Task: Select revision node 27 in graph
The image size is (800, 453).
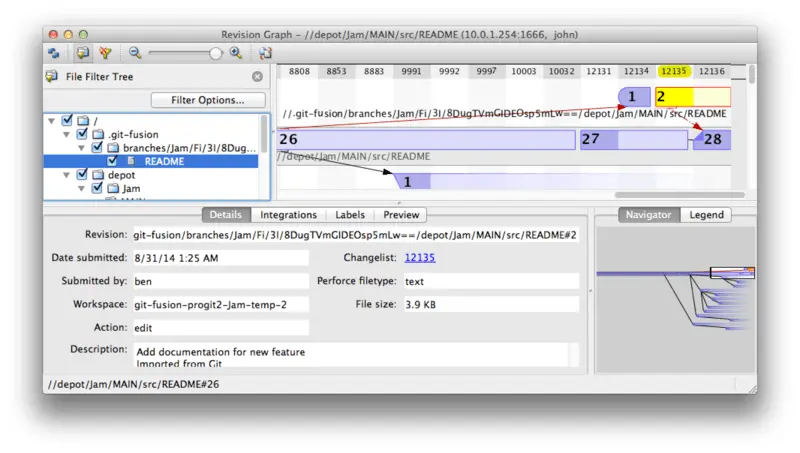Action: (x=633, y=139)
